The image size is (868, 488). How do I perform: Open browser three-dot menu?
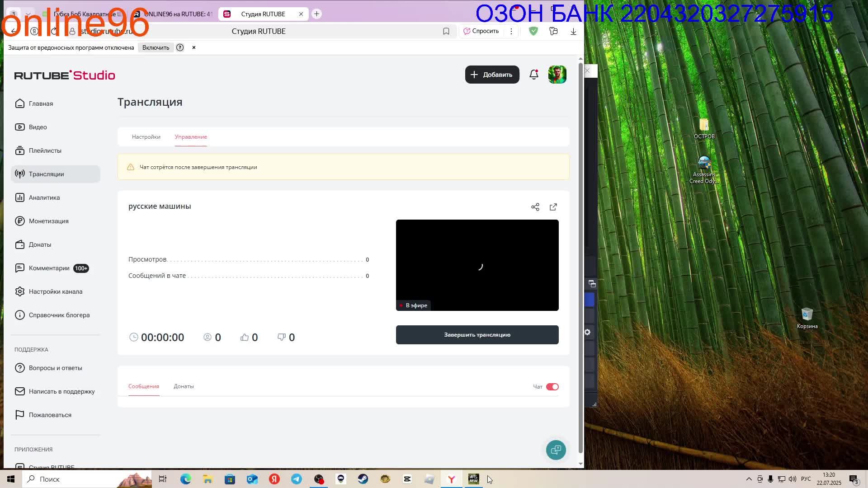tap(511, 31)
